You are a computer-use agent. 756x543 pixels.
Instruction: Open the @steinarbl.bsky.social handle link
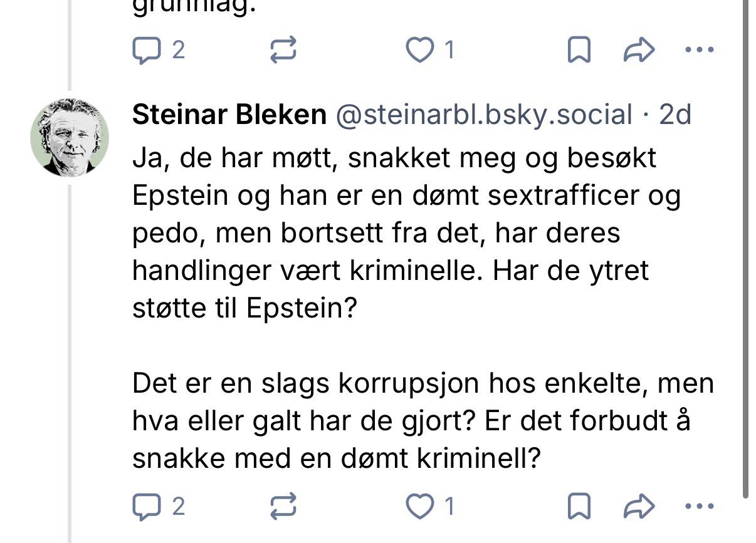coord(485,115)
